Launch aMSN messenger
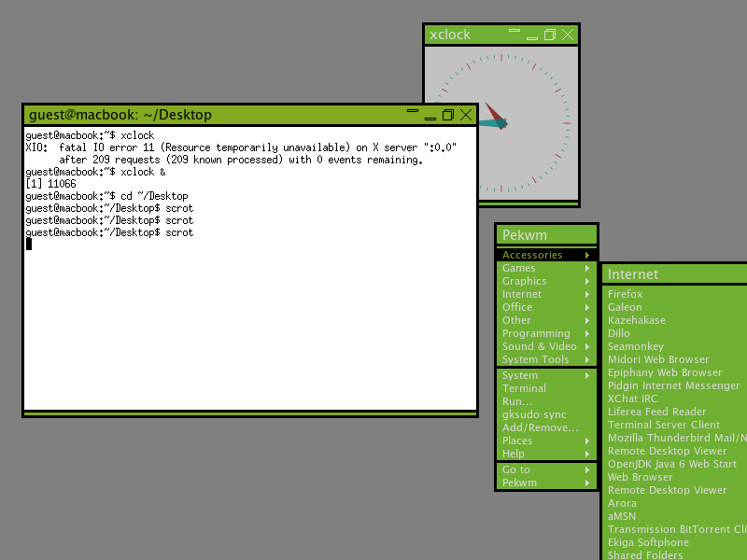The width and height of the screenshot is (747, 560). tap(674, 517)
